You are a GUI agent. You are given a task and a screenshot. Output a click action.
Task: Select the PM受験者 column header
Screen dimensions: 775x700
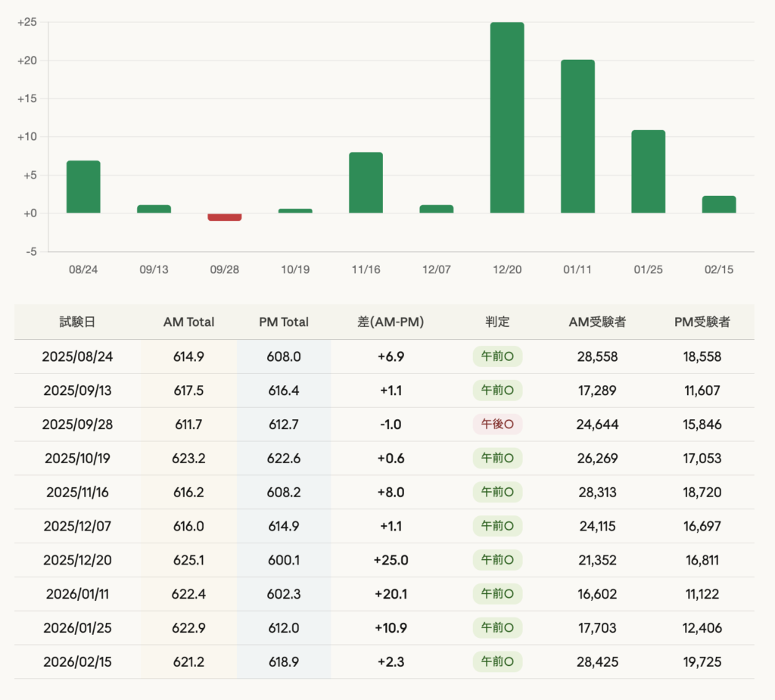702,322
